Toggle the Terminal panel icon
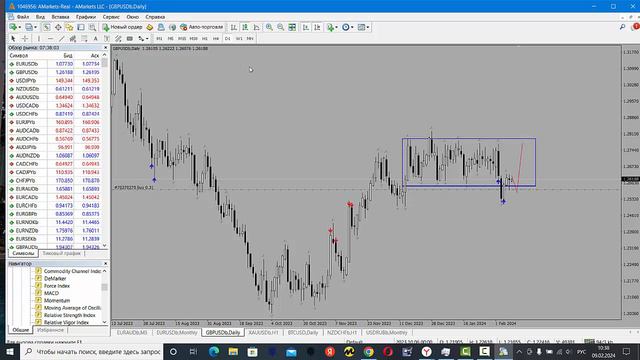Viewport: 640px width, 360px height. tap(81, 27)
